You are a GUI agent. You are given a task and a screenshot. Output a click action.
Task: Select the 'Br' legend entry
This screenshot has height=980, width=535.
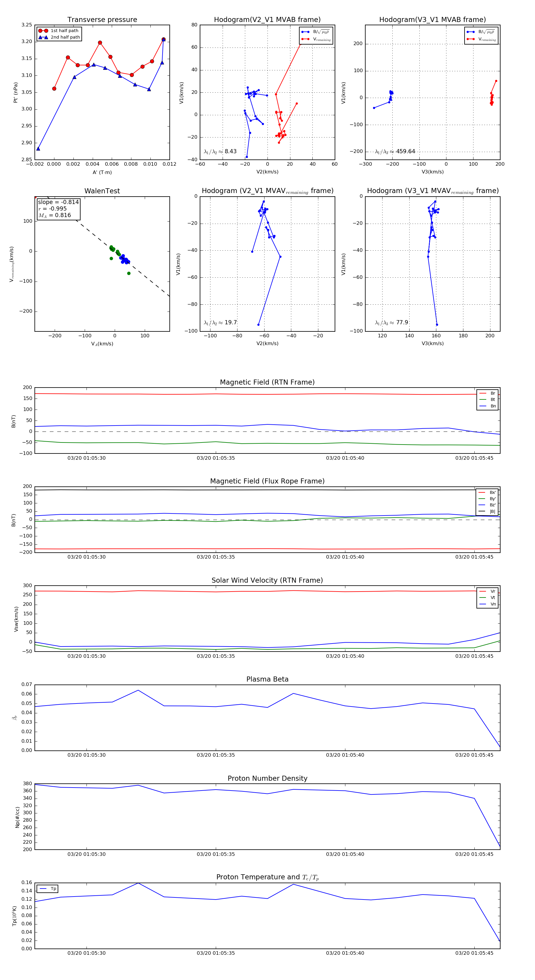[x=487, y=393]
